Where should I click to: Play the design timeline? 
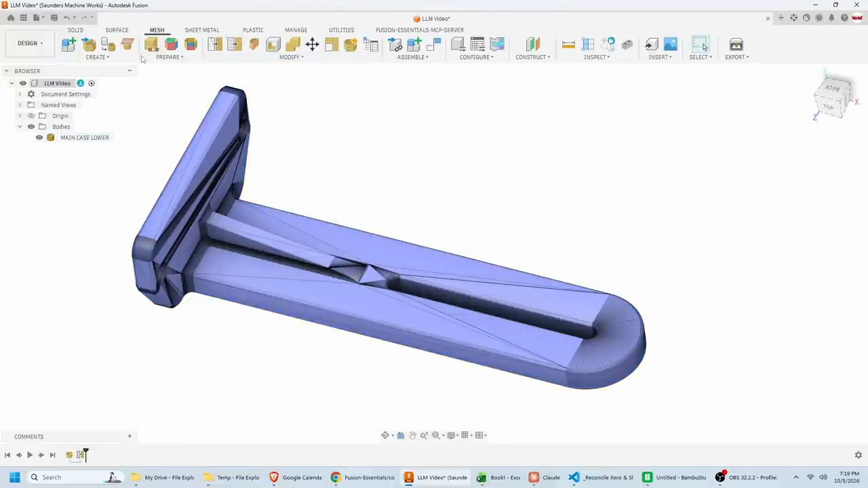coord(30,455)
